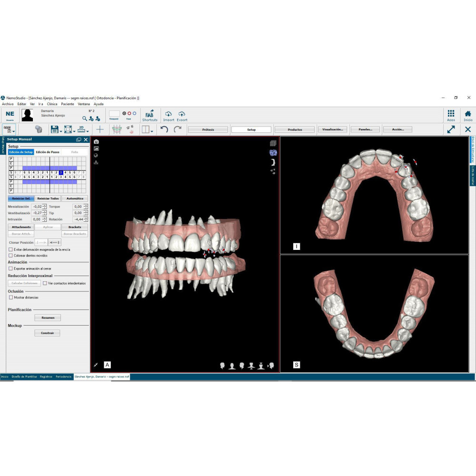Open FAB Shortcuts
This screenshot has height=476, width=476.
149,115
